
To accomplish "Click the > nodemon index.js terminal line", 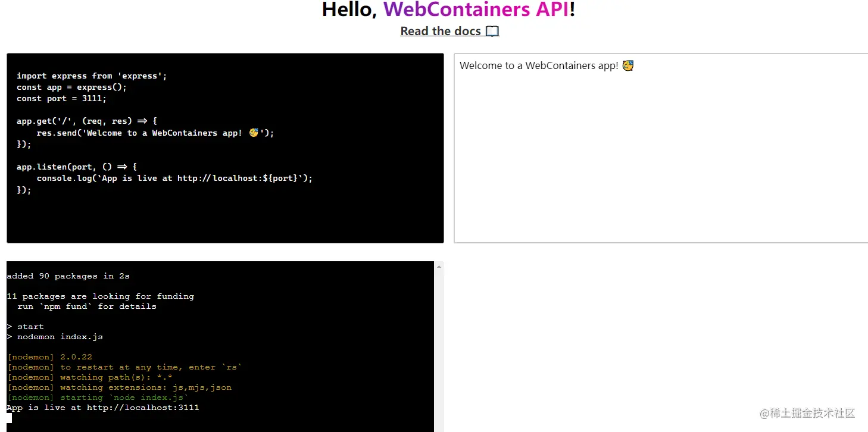I will coord(55,337).
